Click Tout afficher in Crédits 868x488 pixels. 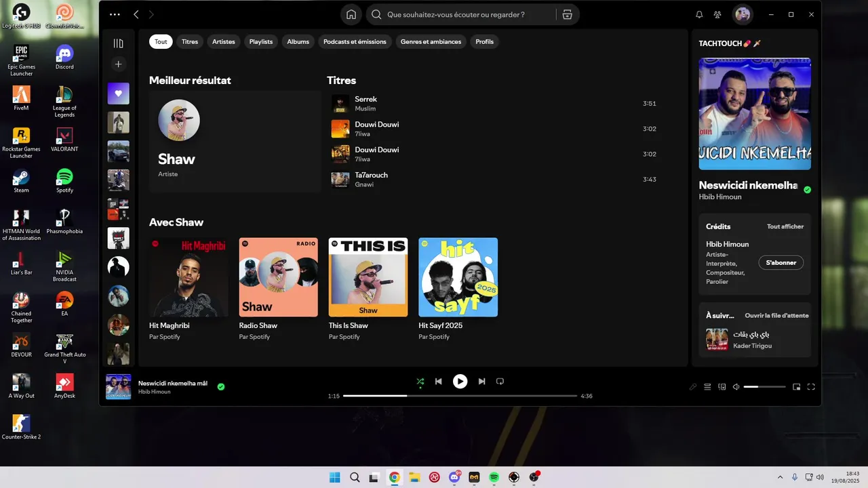coord(785,226)
